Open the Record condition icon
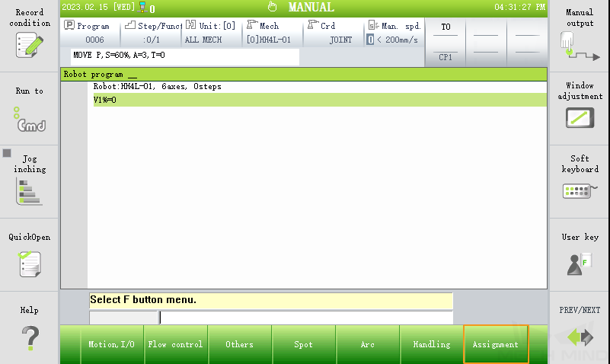 tap(30, 45)
